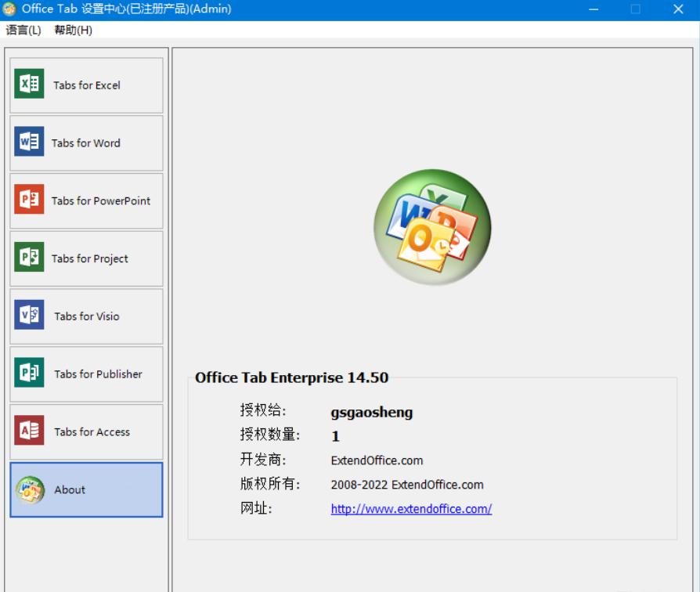
Task: Click the licensee name gsgaosheng
Action: 371,412
